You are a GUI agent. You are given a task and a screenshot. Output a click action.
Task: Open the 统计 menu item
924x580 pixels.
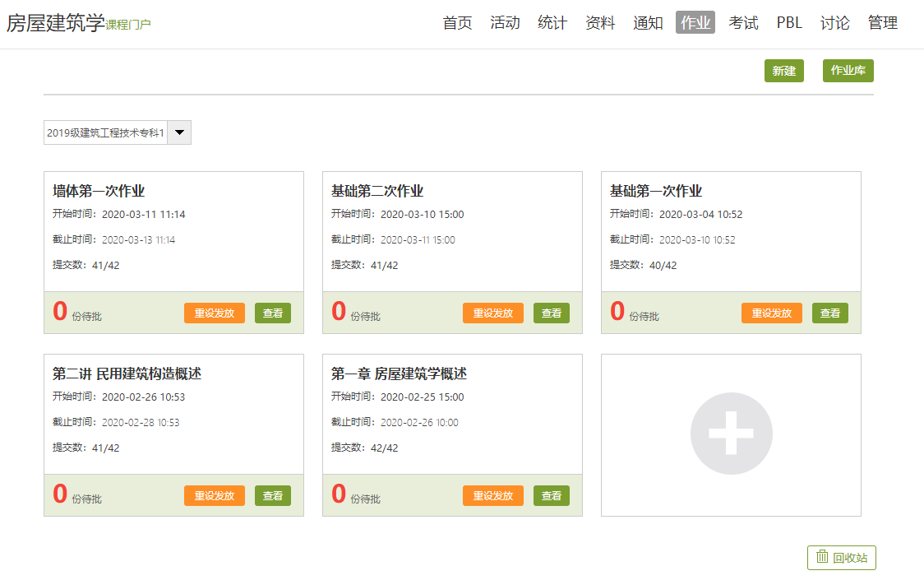tap(552, 23)
